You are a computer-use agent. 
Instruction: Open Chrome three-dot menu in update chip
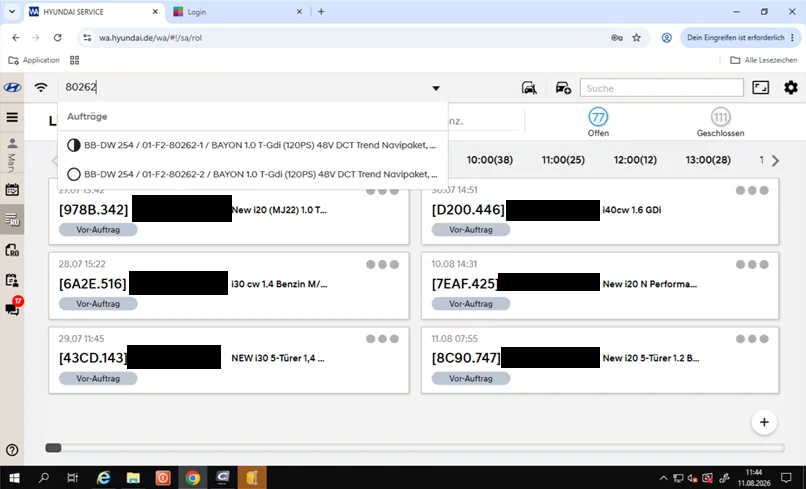tap(792, 38)
